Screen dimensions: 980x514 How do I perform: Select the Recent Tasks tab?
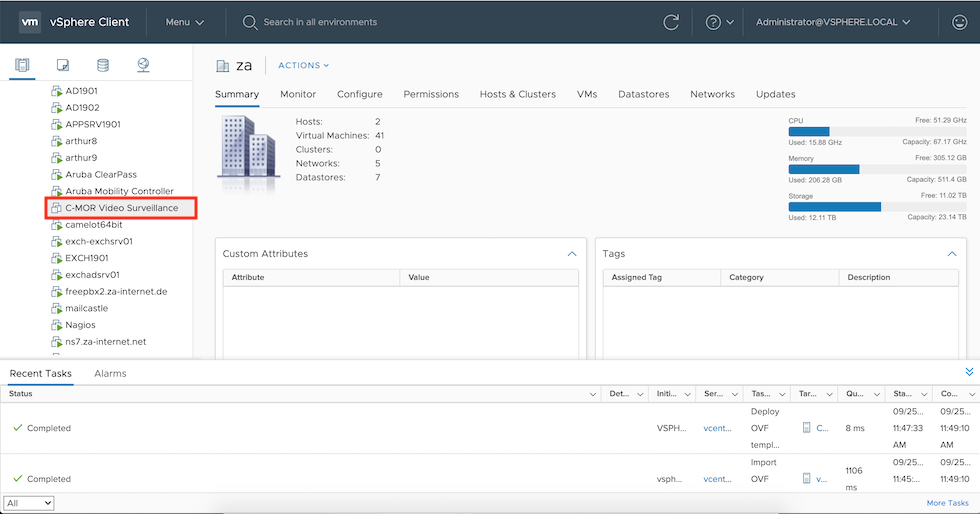click(41, 373)
